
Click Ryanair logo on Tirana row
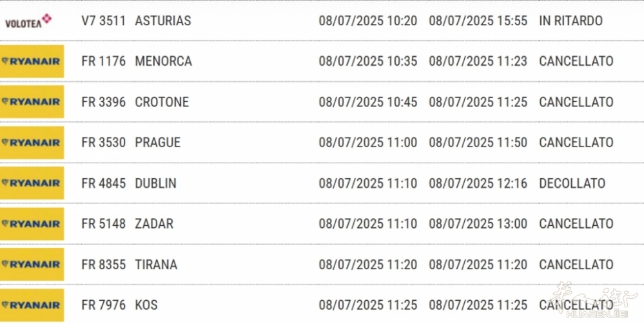click(32, 265)
